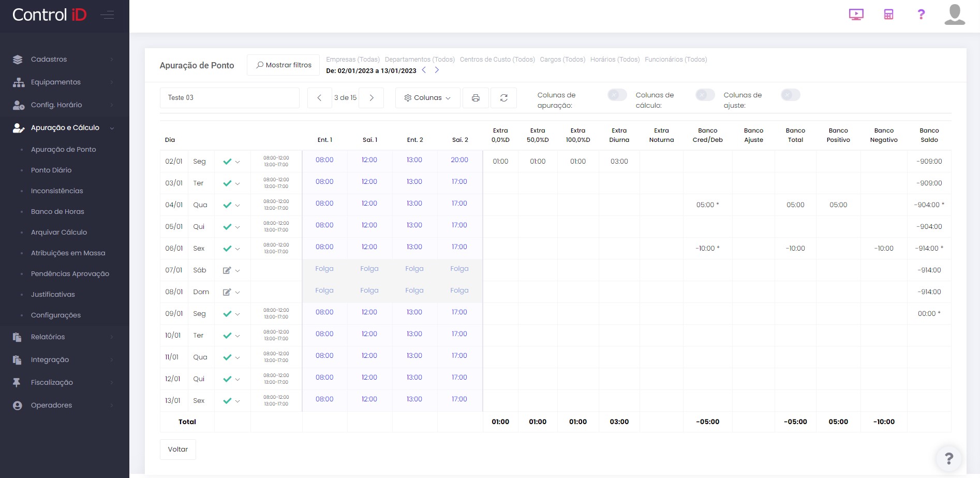Click the -909:00 Banco Saldo cell on 03/01
Image resolution: width=980 pixels, height=478 pixels.
[x=929, y=183]
